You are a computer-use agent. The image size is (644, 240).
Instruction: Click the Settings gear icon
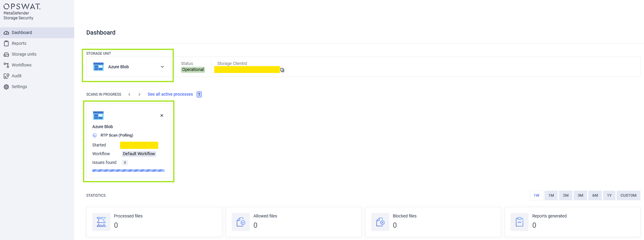pyautogui.click(x=6, y=87)
